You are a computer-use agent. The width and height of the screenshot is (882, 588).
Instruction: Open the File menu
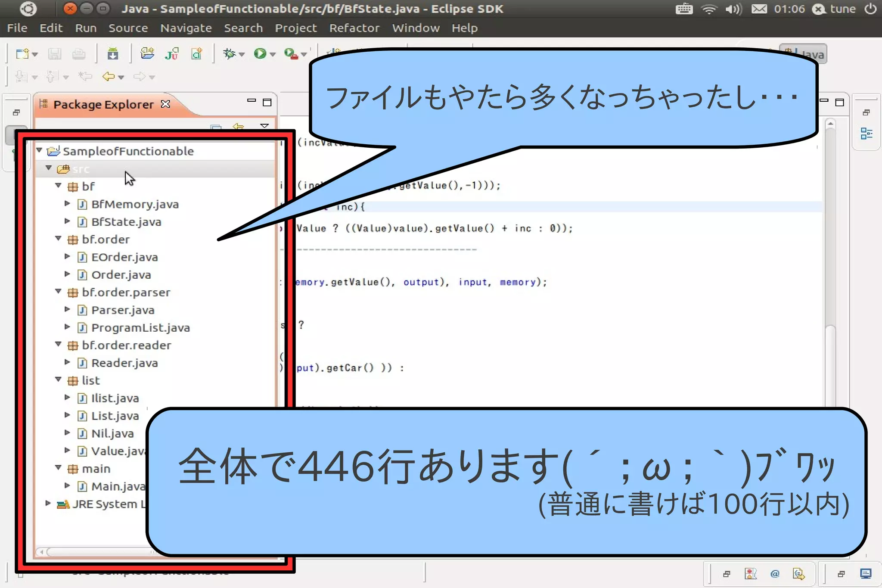[17, 28]
